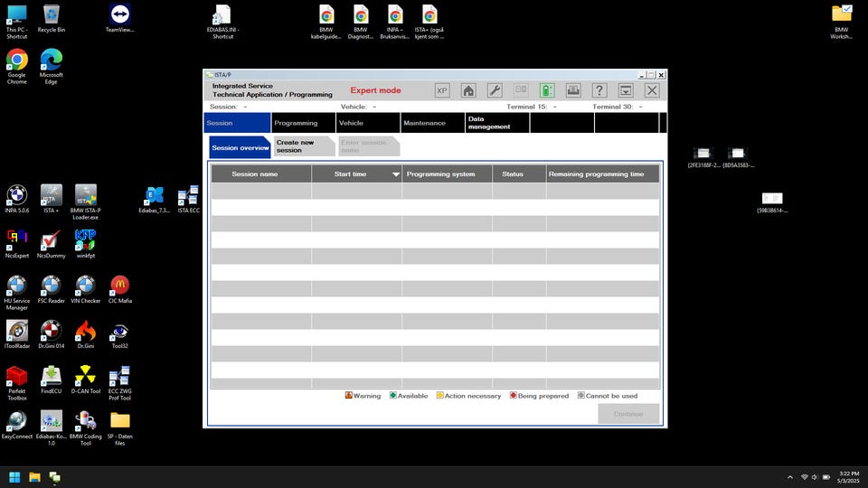Open Perfekt Toolbox desktop icon

tap(16, 383)
